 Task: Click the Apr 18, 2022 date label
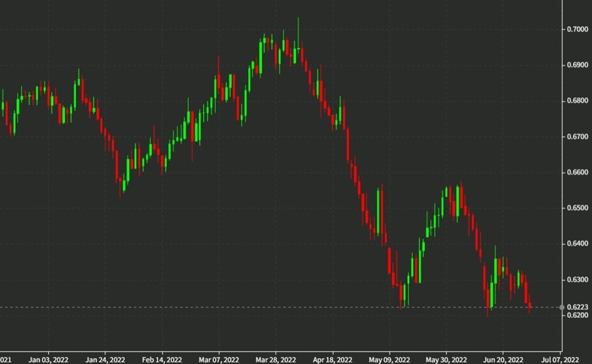332,360
